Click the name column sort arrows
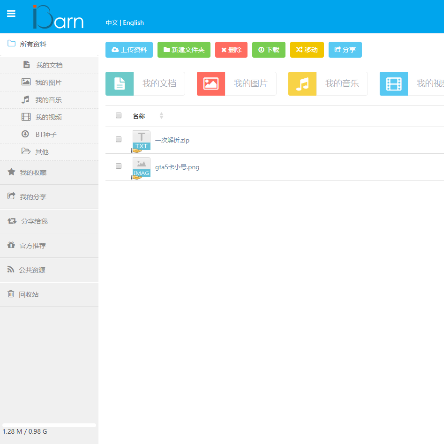Viewport: 444px width, 444px height. click(161, 116)
